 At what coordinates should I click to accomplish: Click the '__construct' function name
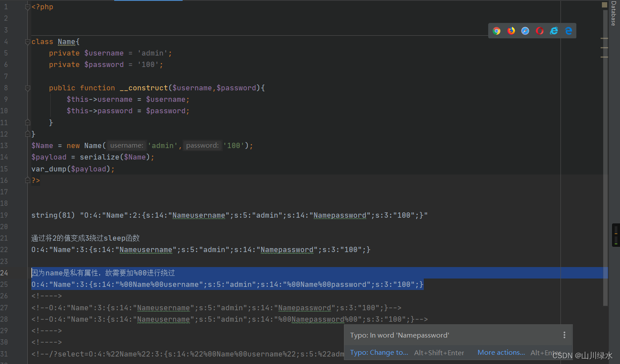pos(144,88)
